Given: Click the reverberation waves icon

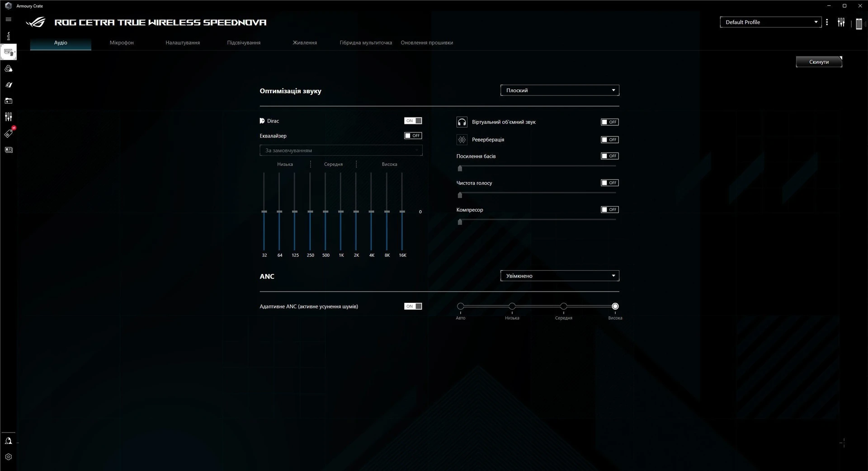Looking at the screenshot, I should 462,140.
